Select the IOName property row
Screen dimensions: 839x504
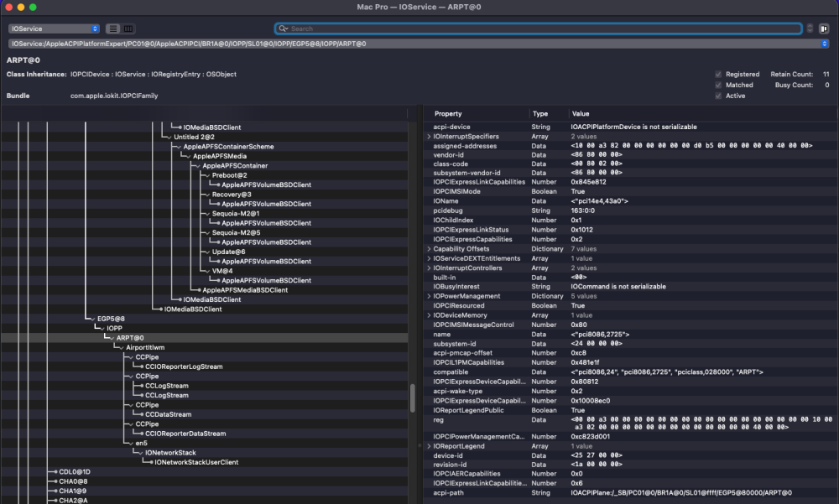pyautogui.click(x=632, y=201)
